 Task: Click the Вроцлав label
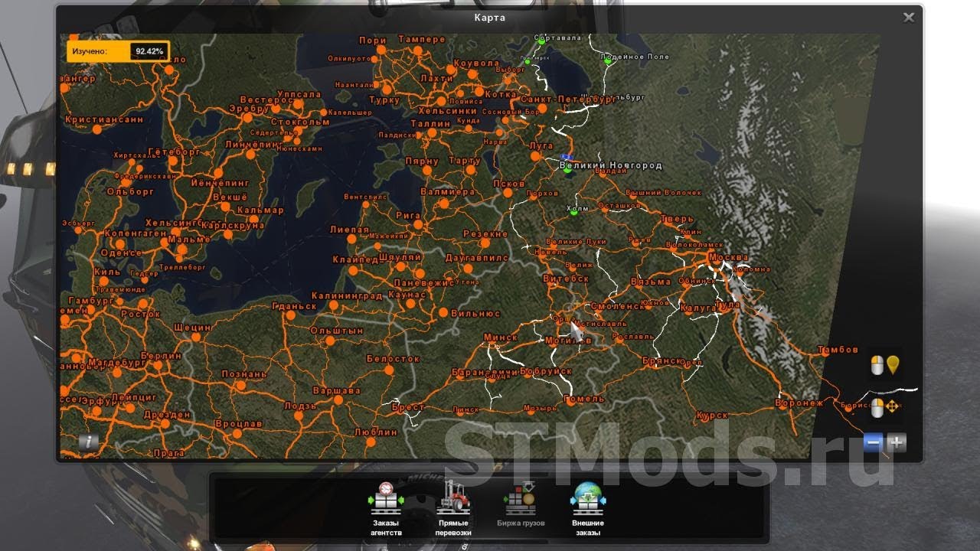tap(238, 423)
